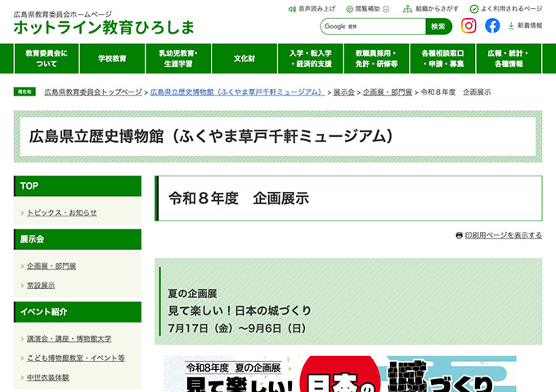
Task: Click 印刷用ページを表示する link
Action: point(504,235)
